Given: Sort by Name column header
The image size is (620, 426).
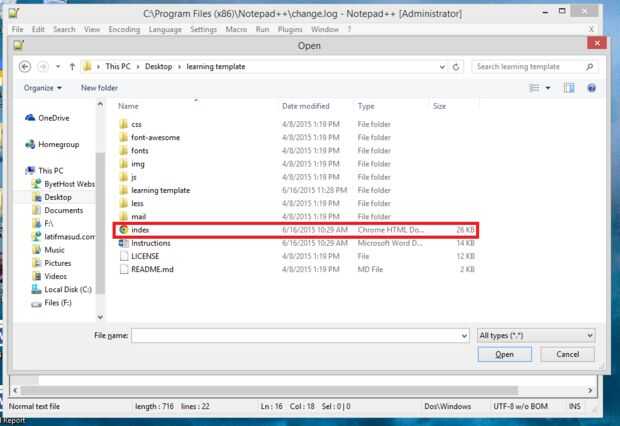Looking at the screenshot, I should tap(128, 106).
